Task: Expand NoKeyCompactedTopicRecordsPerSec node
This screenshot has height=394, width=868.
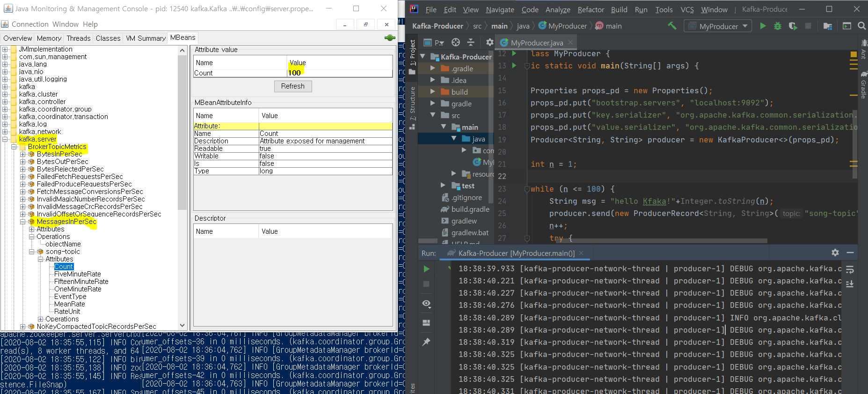Action: [x=22, y=327]
